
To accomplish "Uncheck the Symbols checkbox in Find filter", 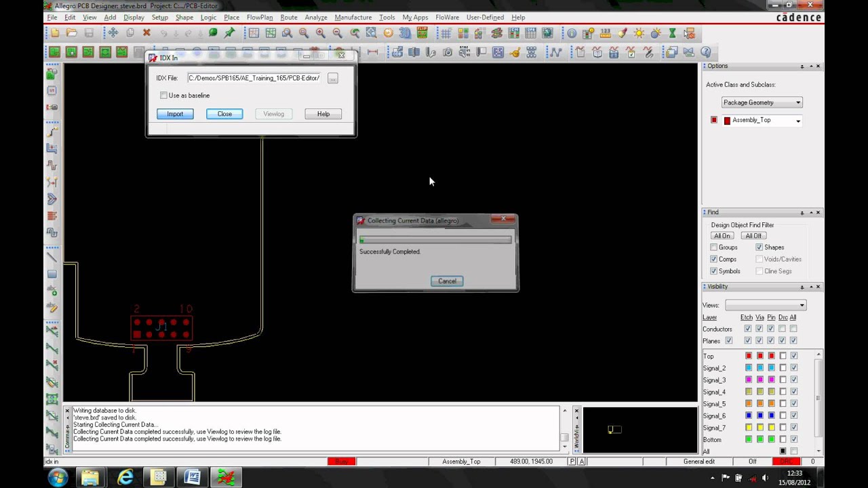I will coord(713,271).
